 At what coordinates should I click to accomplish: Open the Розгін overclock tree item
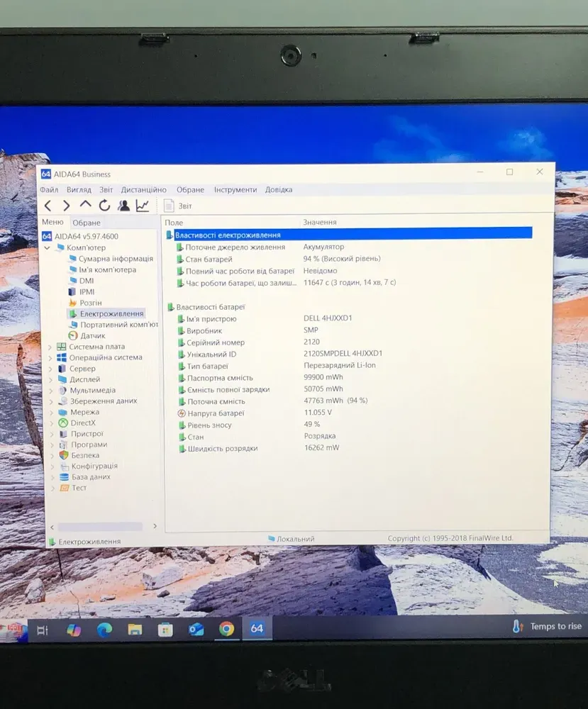90,303
